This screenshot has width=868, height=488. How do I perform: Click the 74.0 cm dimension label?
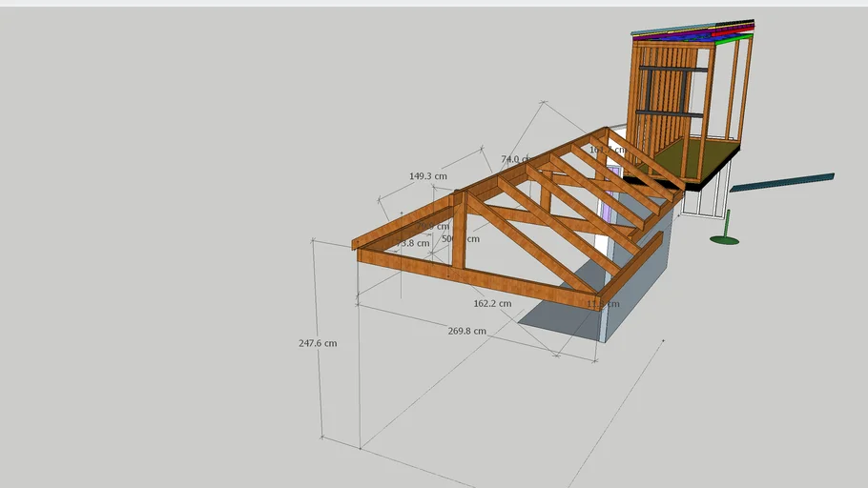(x=513, y=159)
